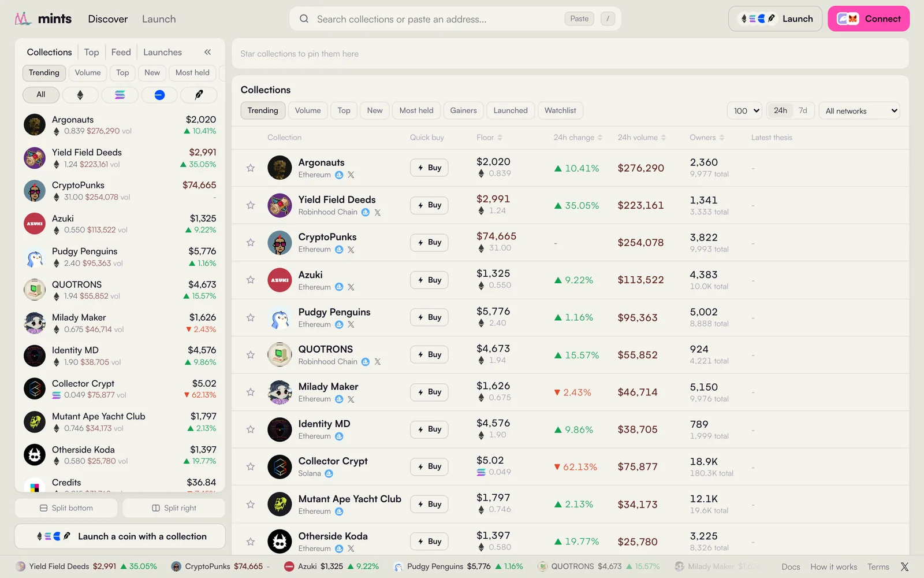924x578 pixels.
Task: Switch timeframe to 7d
Action: pos(803,110)
